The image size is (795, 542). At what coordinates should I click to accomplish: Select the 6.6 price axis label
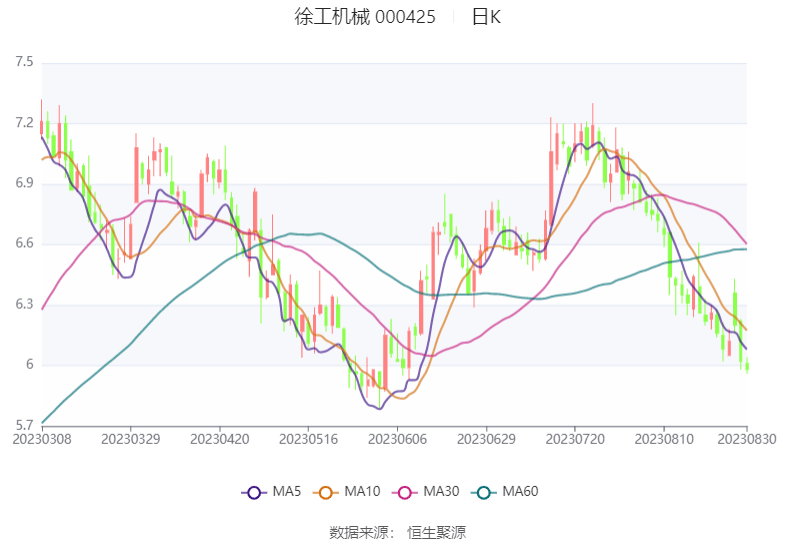coord(24,244)
